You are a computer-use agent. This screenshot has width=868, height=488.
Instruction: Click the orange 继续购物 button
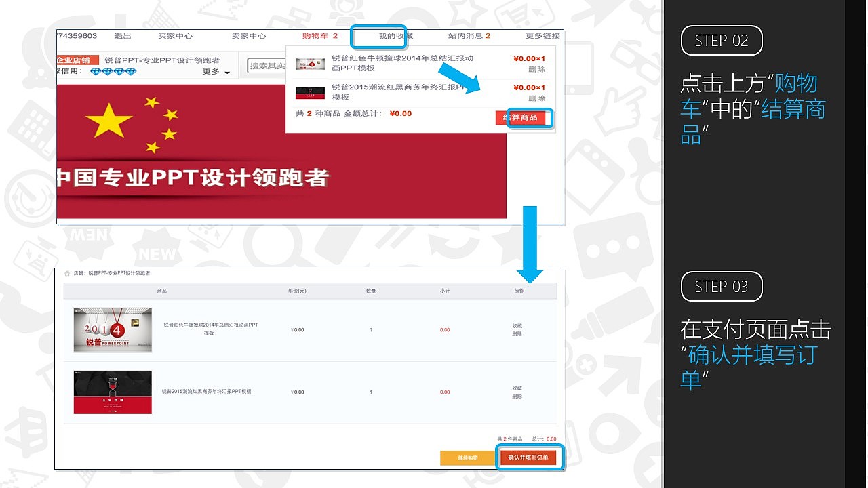tap(468, 457)
